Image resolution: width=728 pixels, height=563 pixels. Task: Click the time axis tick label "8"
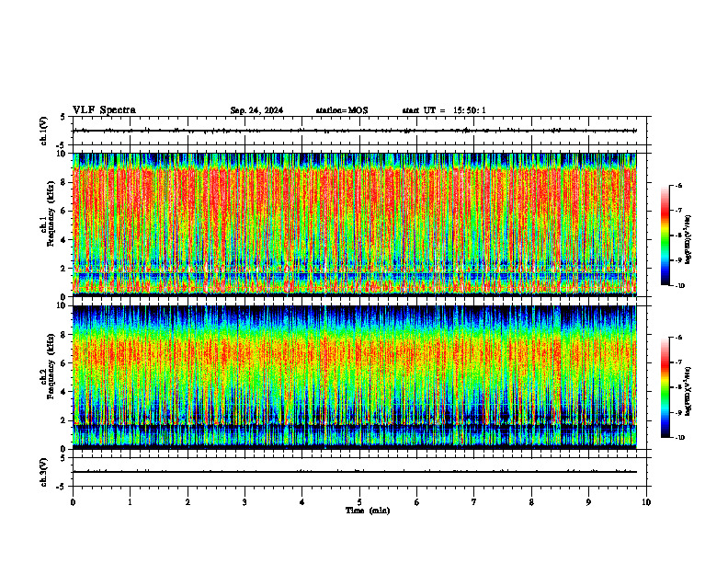click(531, 502)
